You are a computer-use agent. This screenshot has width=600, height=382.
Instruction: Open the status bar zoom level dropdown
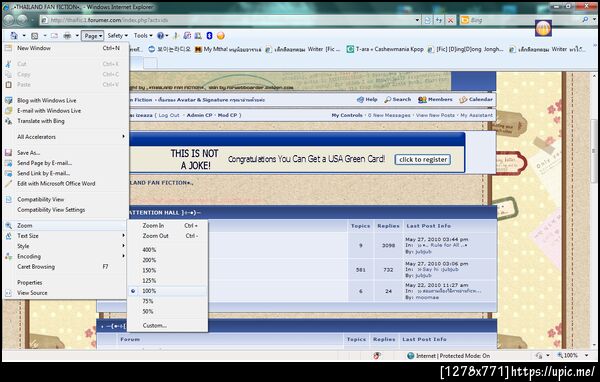coord(587,356)
